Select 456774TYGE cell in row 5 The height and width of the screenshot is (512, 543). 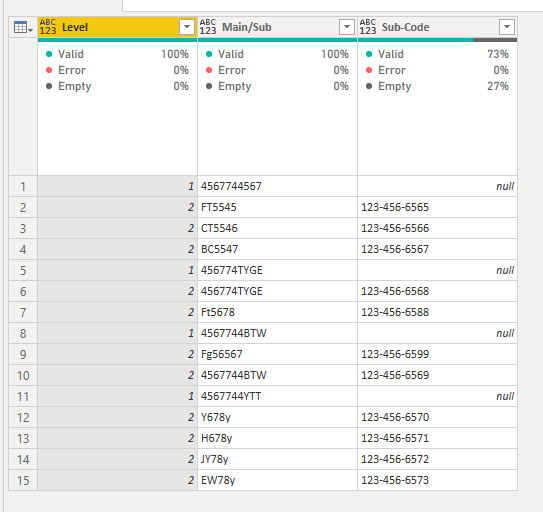[x=277, y=270]
